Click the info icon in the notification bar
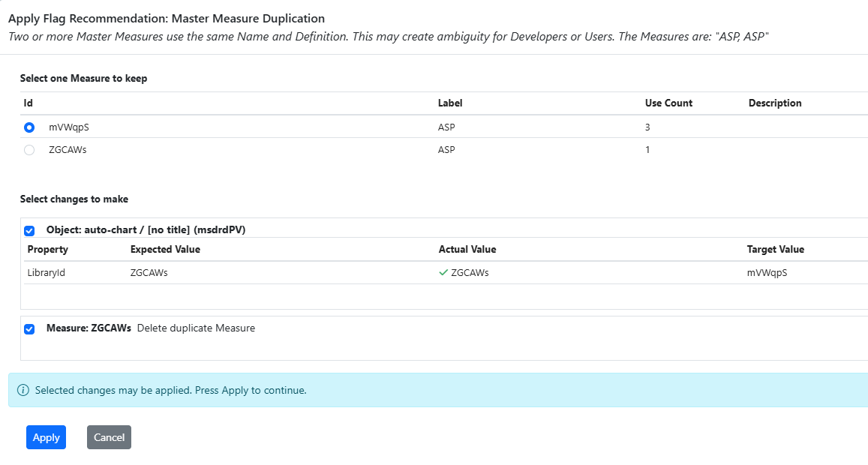This screenshot has width=868, height=465. (23, 391)
